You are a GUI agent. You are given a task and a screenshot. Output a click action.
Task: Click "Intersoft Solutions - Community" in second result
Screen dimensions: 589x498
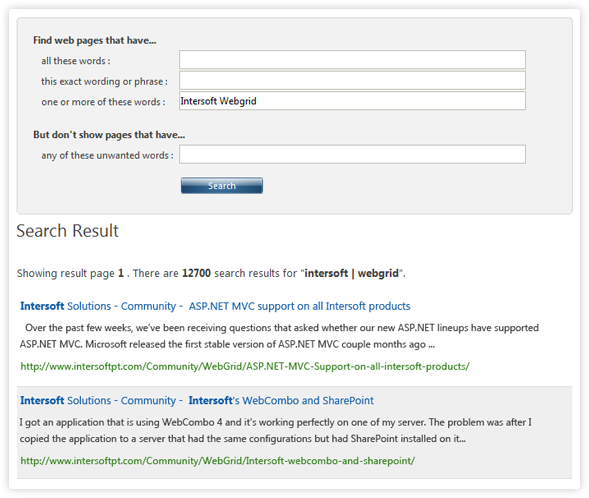(98, 400)
